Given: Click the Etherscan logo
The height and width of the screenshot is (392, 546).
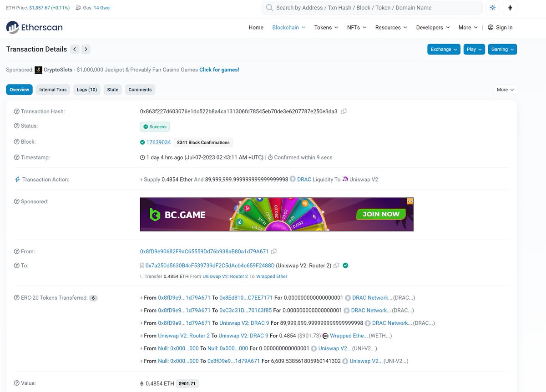Looking at the screenshot, I should point(35,27).
